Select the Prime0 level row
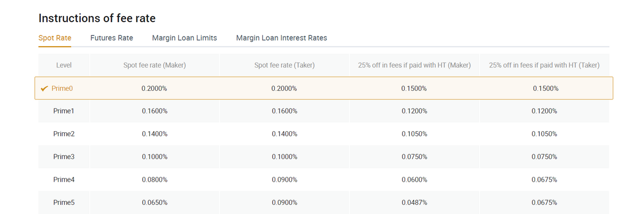This screenshot has width=644, height=214. 324,88
